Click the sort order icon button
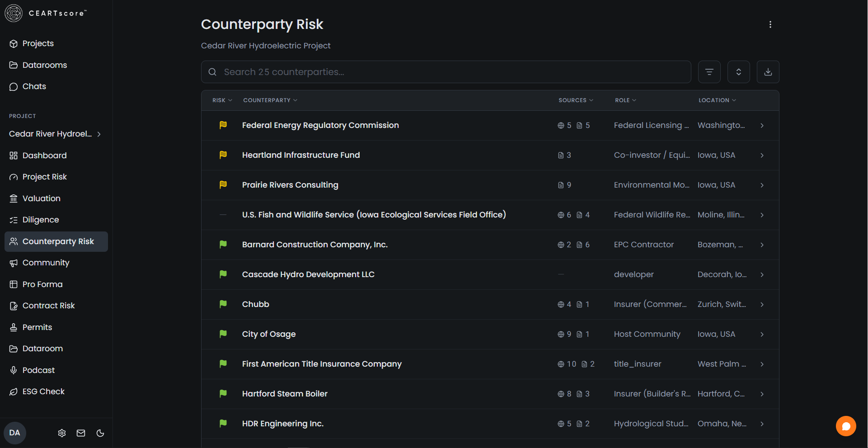Image resolution: width=868 pixels, height=448 pixels. [738, 72]
